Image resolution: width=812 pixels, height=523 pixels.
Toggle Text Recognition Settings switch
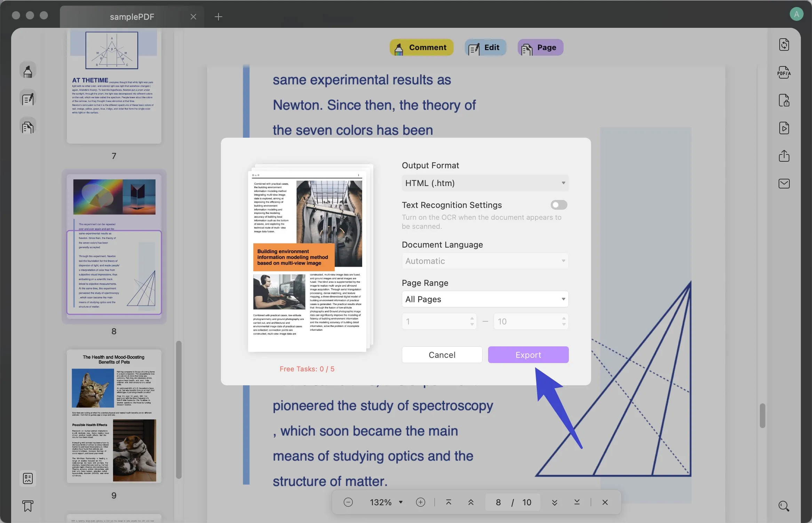[x=559, y=205]
